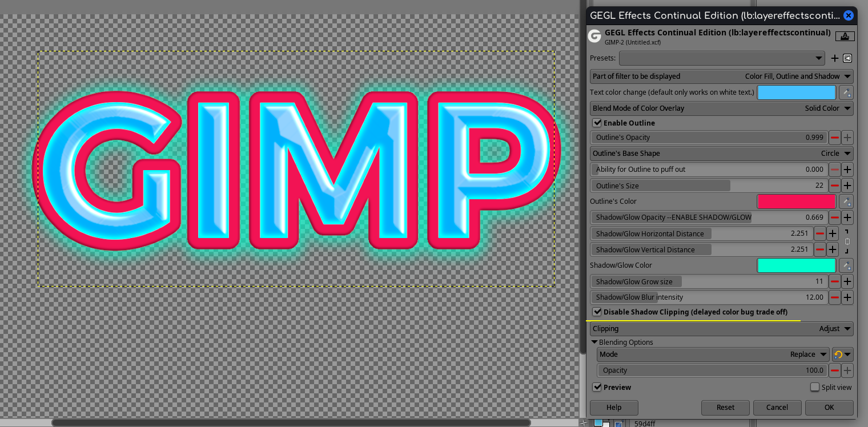Click the Reset button
Image resolution: width=868 pixels, height=427 pixels.
(725, 408)
